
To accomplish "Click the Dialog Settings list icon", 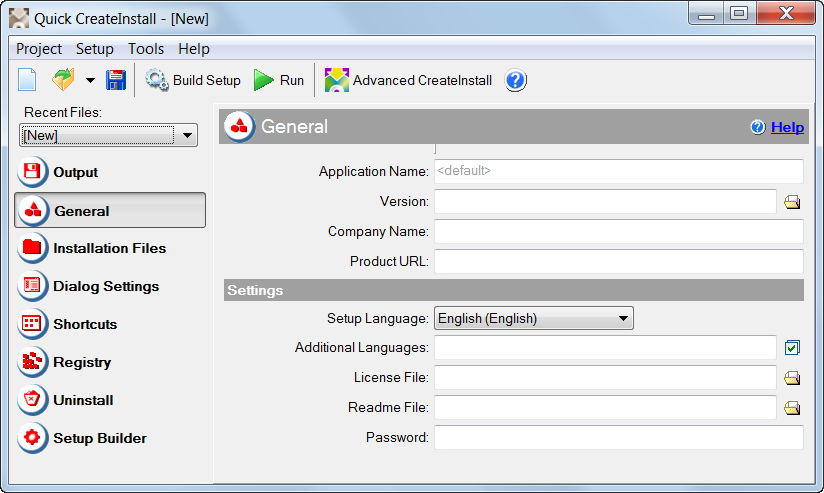I will [32, 285].
